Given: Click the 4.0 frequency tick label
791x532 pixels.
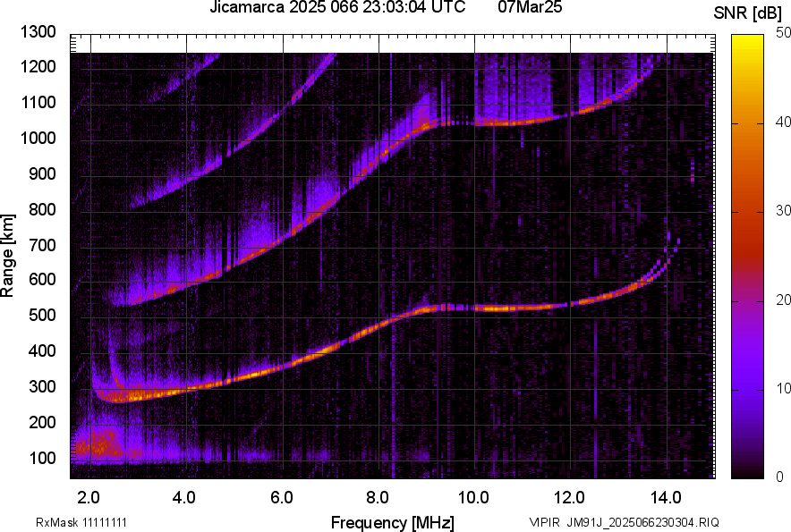Looking at the screenshot, I should point(184,497).
